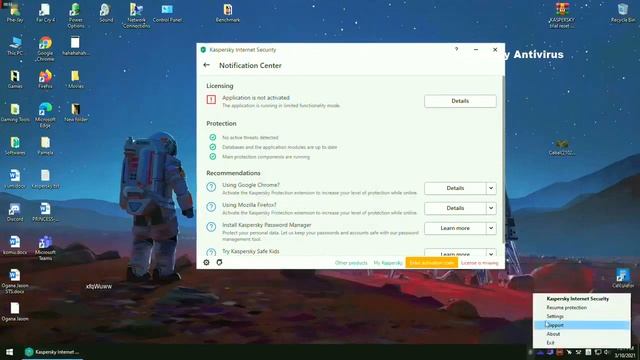Select Kaspersky.txt file on desktop
The height and width of the screenshot is (360, 640).
45,179
